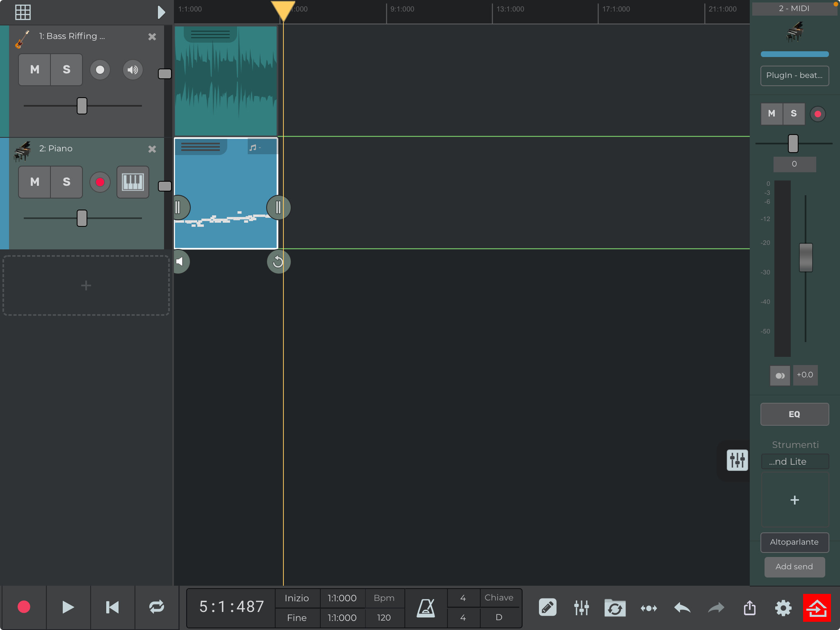
Task: Open the grid view icon
Action: (x=23, y=12)
